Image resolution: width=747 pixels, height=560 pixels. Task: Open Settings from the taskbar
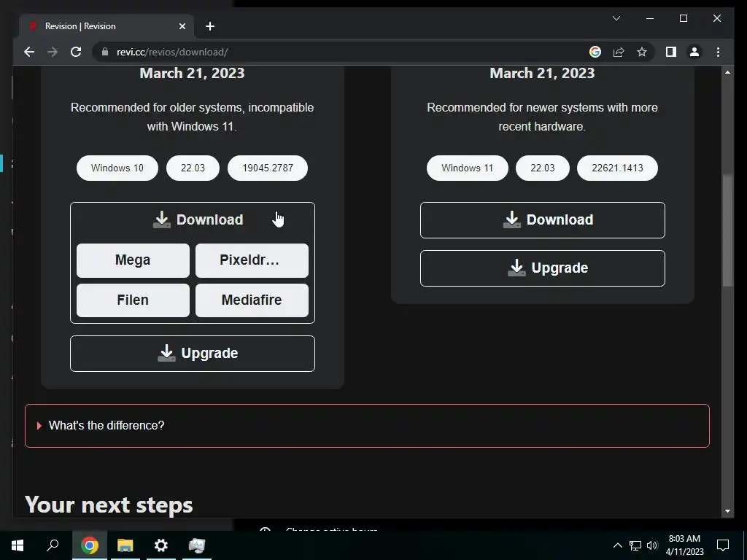tap(161, 545)
